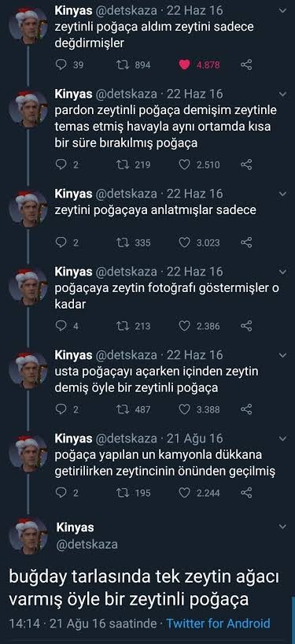The height and width of the screenshot is (644, 295).
Task: Like the tweet with 2.510 likes
Action: [x=185, y=165]
